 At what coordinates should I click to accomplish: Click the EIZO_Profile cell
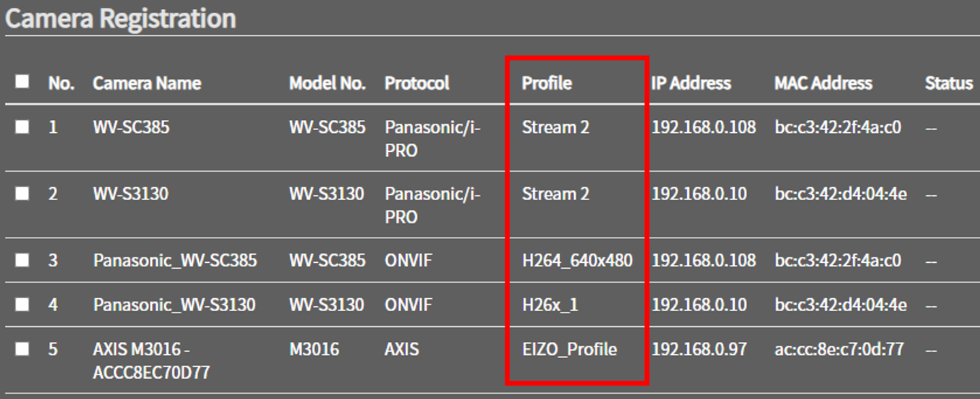569,349
